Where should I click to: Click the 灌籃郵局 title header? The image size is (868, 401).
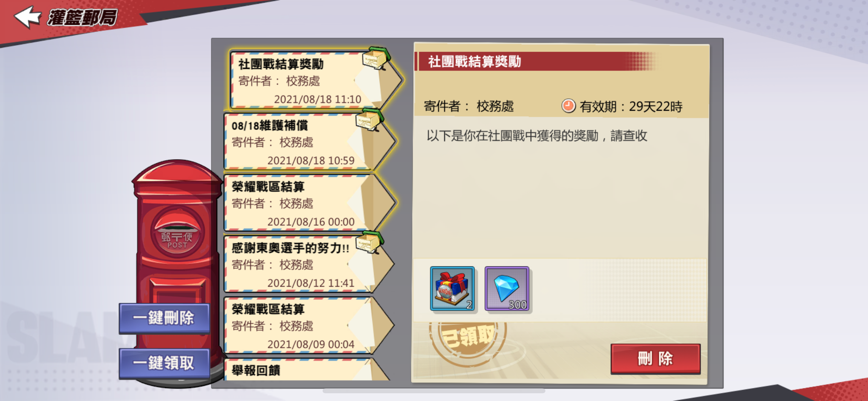tap(82, 17)
